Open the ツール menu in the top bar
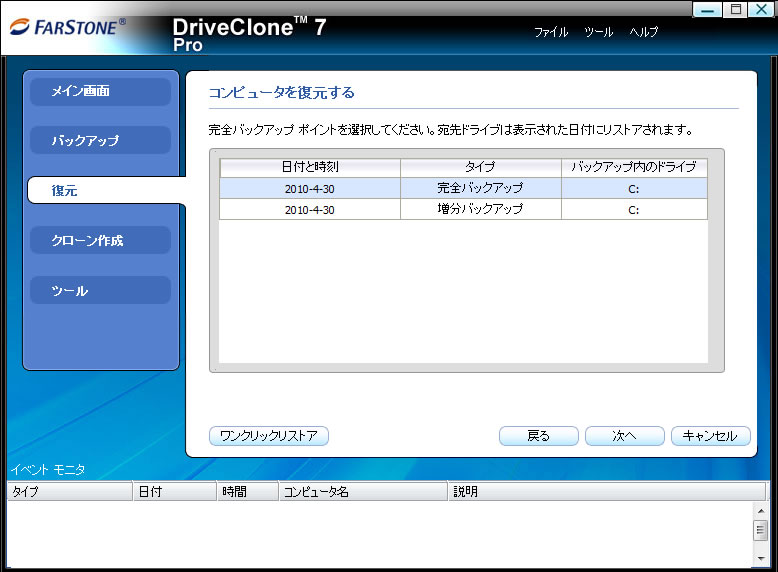778x572 pixels. point(598,32)
